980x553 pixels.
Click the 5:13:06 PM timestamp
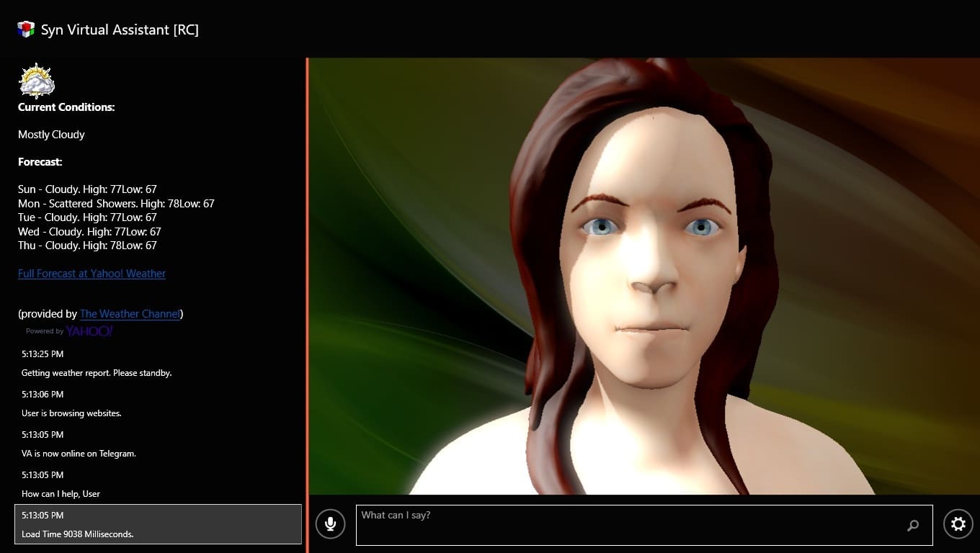(x=43, y=395)
